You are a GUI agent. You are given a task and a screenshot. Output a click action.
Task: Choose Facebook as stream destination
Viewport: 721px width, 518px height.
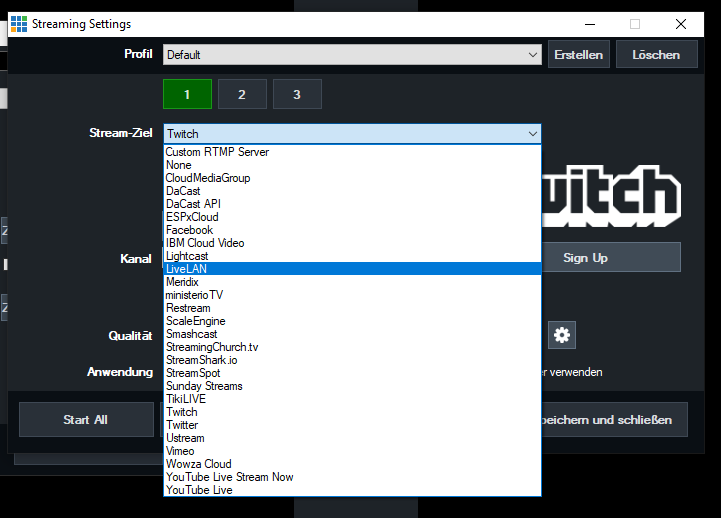[189, 230]
